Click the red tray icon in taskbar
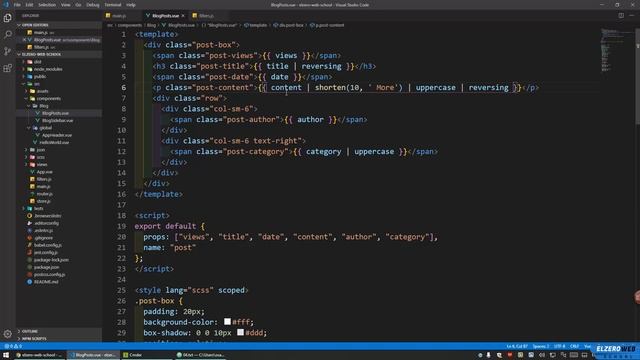Screen dimensions: 640x360 coord(510,355)
